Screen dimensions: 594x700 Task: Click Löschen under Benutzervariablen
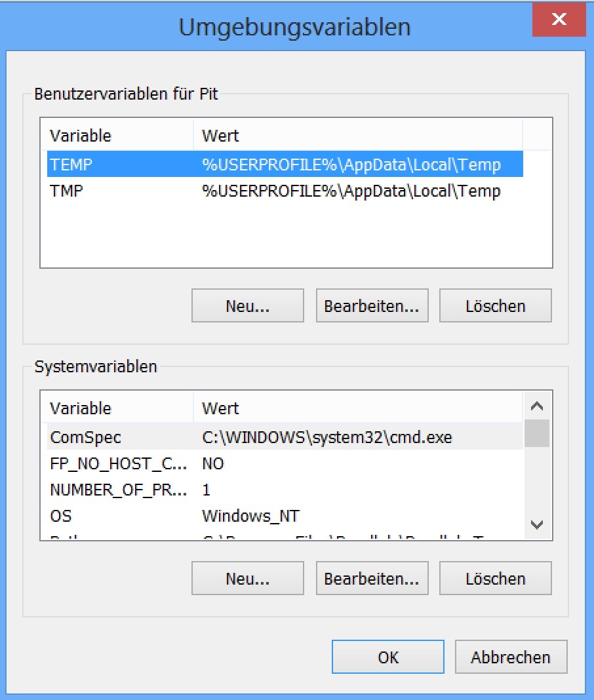pos(495,306)
